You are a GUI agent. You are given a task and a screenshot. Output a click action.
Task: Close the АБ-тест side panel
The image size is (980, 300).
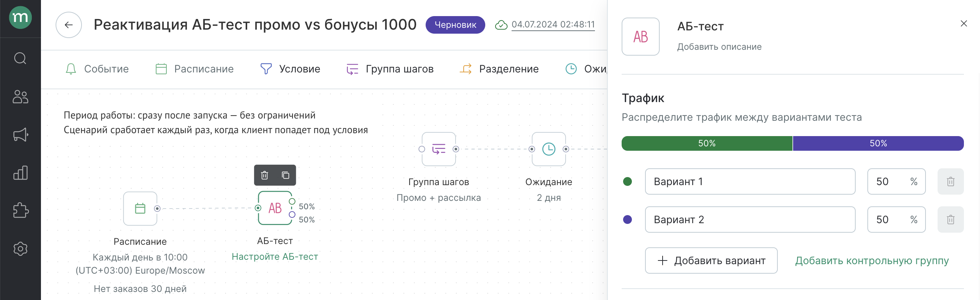pyautogui.click(x=963, y=24)
